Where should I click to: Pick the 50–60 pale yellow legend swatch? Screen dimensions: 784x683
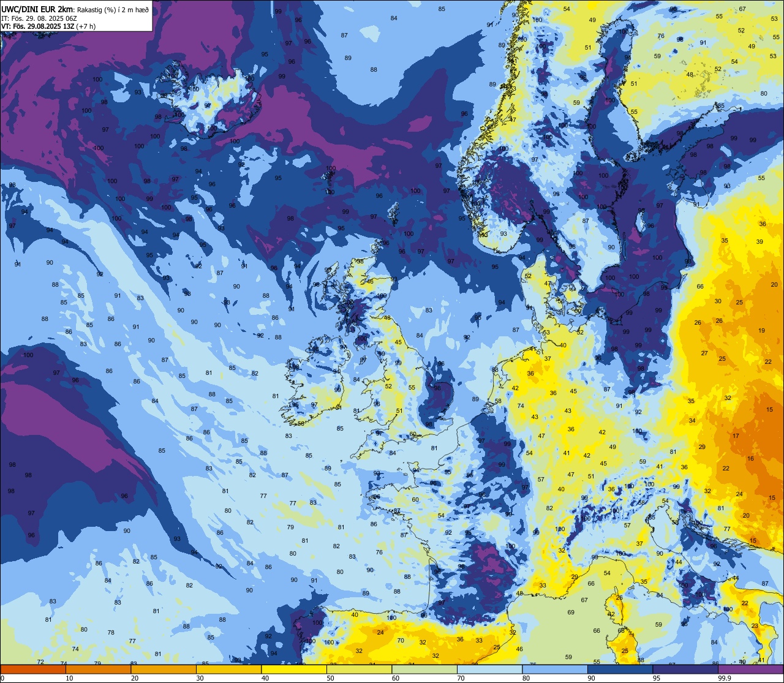pos(359,670)
